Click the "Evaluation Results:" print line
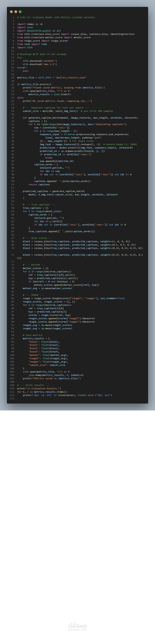Image resolution: width=155 pixels, height=644 pixels. [x=39, y=388]
